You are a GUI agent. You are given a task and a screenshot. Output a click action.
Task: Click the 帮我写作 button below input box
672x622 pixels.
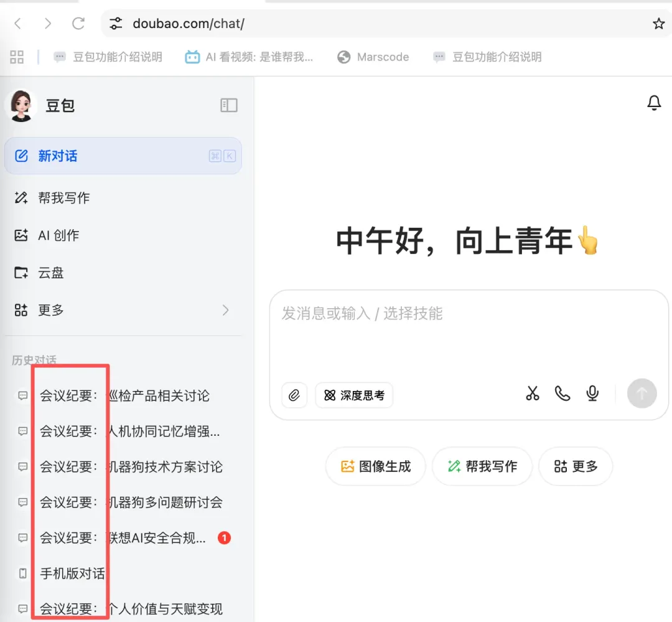click(482, 466)
